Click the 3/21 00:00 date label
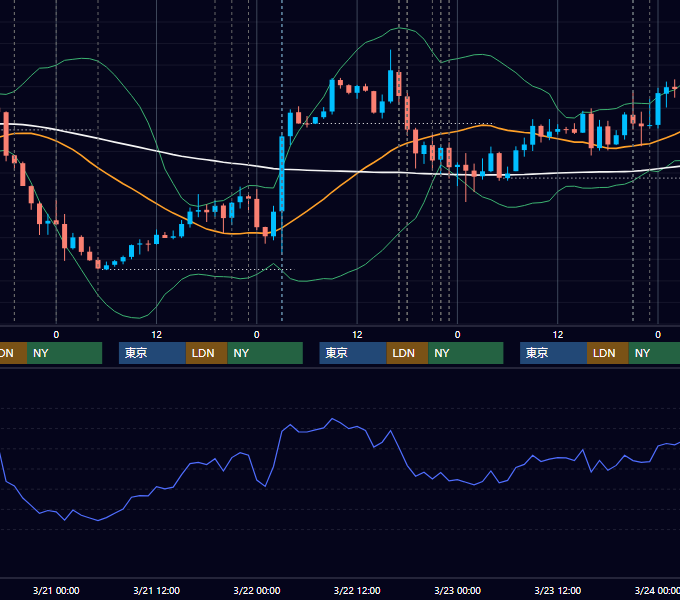680x600 pixels. tap(56, 590)
